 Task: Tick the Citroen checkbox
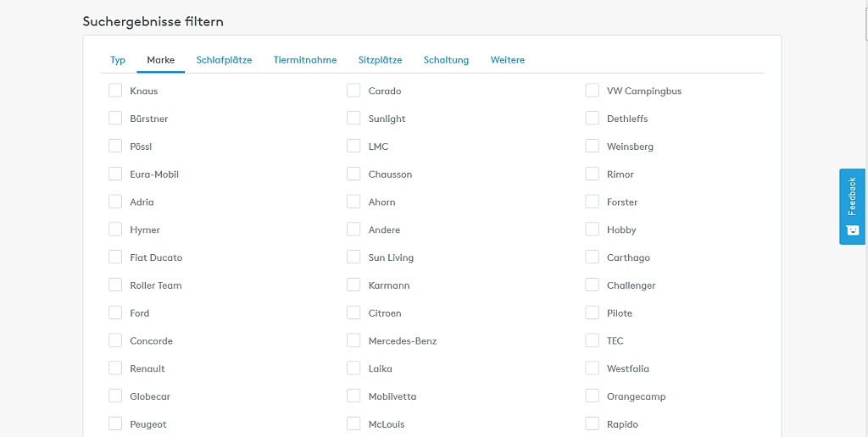(x=353, y=313)
